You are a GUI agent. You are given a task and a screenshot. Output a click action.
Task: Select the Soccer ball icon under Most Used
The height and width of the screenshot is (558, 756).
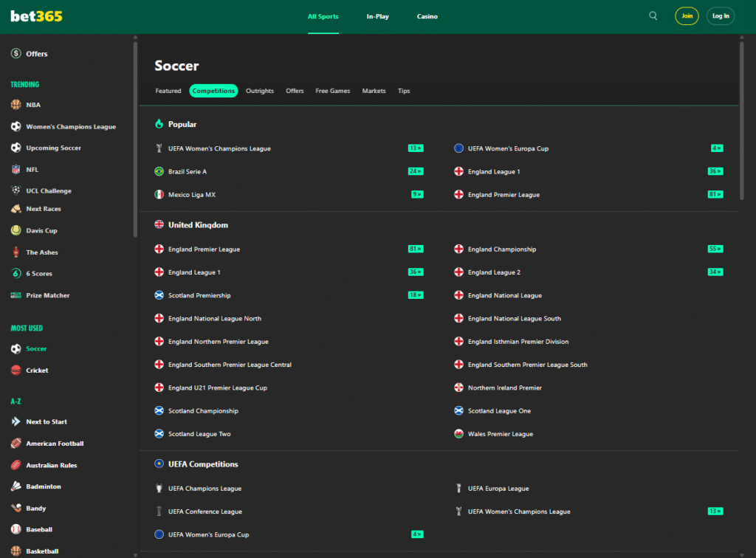click(16, 348)
